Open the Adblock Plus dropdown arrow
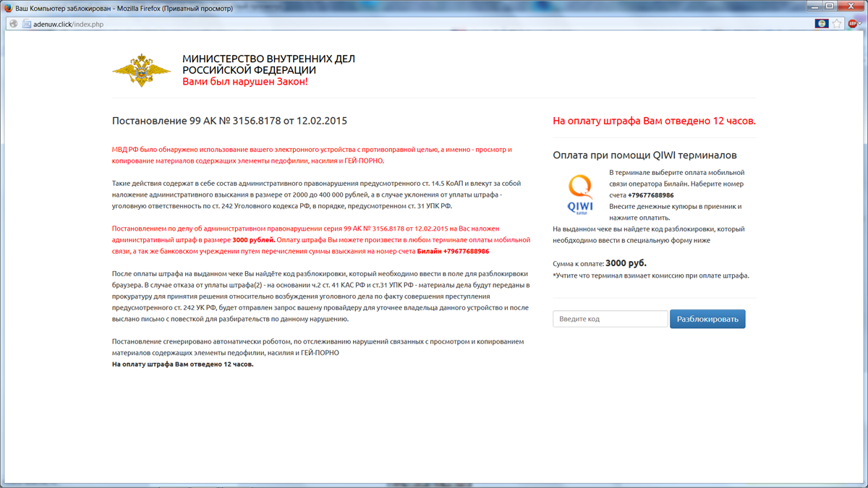The width and height of the screenshot is (868, 488). [861, 24]
